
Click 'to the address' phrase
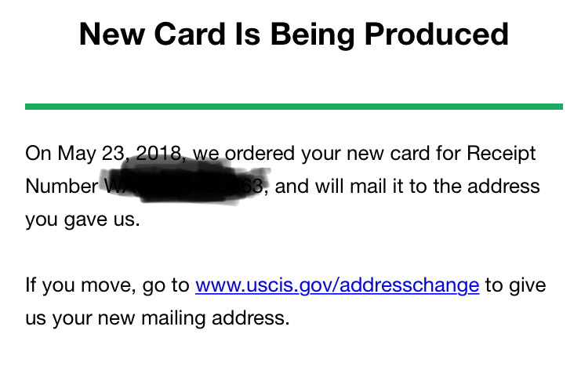(477, 187)
